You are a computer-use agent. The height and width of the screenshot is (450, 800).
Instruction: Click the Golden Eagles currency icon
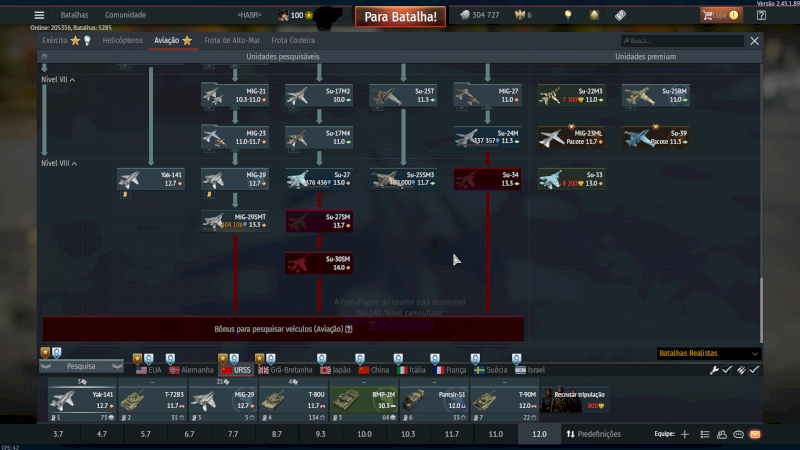click(518, 15)
